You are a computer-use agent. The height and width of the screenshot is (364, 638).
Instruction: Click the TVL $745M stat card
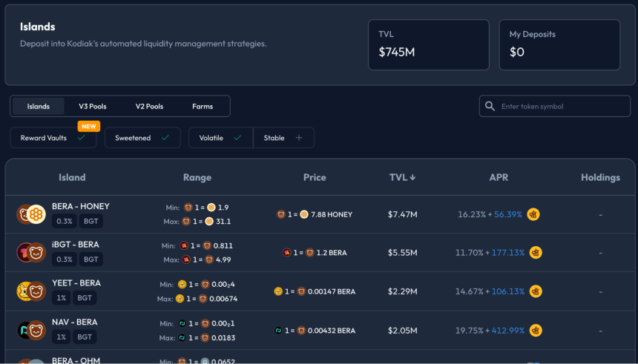pos(429,44)
